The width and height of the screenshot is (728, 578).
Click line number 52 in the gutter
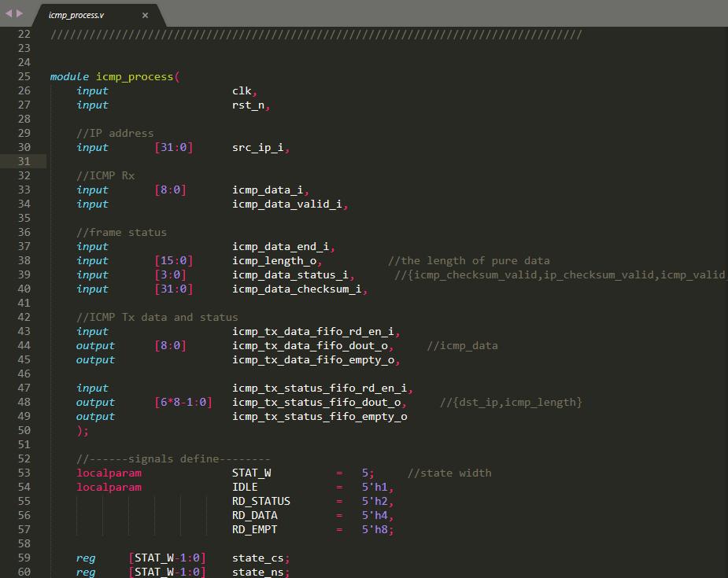pos(24,458)
